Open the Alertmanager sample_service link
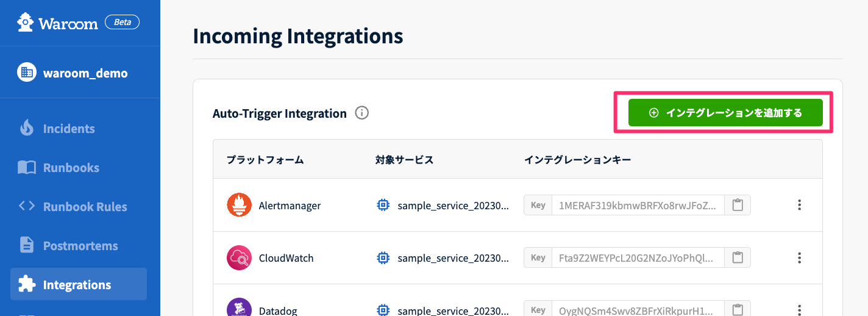Image resolution: width=868 pixels, height=316 pixels. [x=452, y=206]
